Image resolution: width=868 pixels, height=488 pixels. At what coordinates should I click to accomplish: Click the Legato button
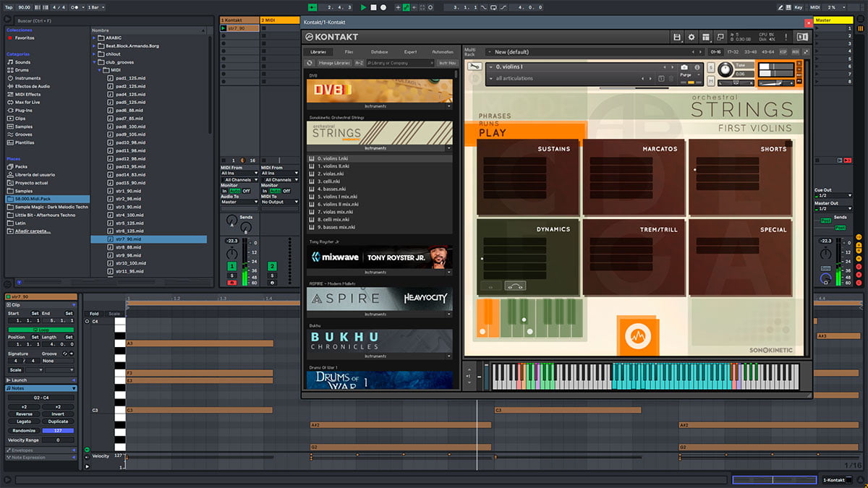coord(24,421)
